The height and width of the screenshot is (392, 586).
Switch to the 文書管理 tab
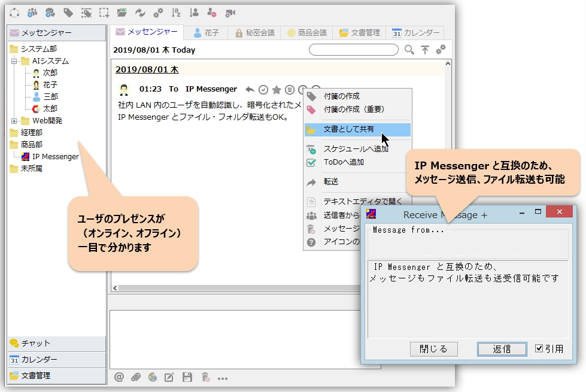point(360,33)
